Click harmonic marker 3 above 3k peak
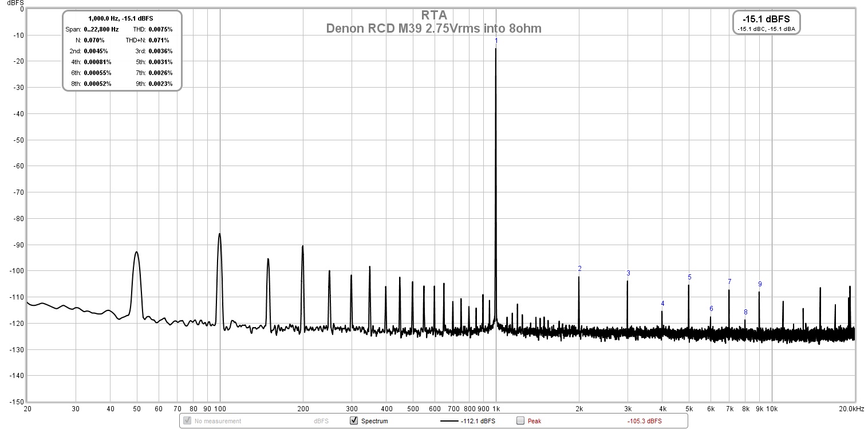The width and height of the screenshot is (868, 429). coord(628,273)
